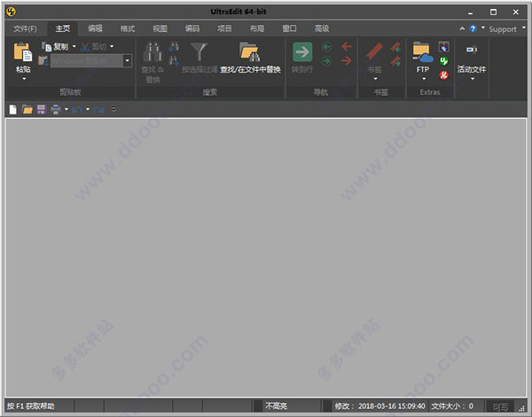Launch the red UltraFTP icon in Extras
The width and height of the screenshot is (532, 417).
444,75
